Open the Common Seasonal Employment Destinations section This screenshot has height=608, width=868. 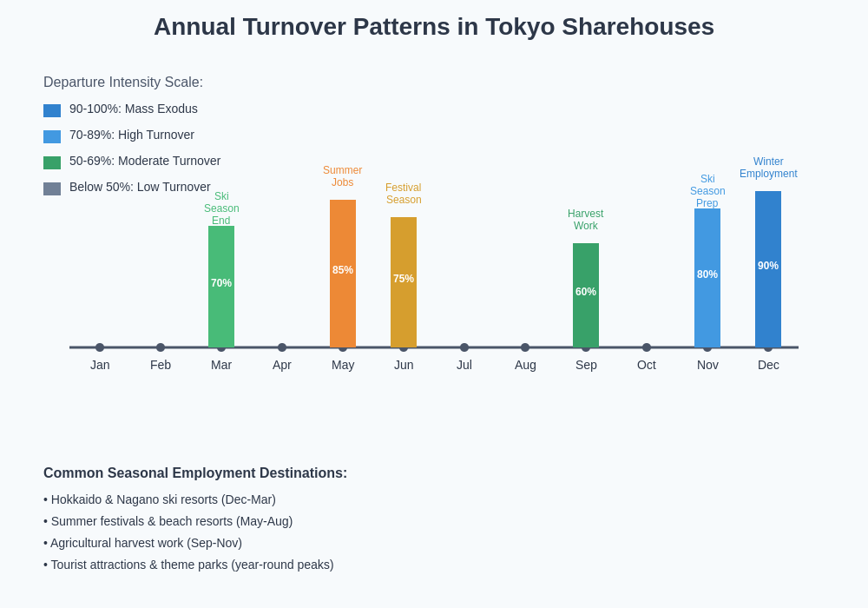194,473
